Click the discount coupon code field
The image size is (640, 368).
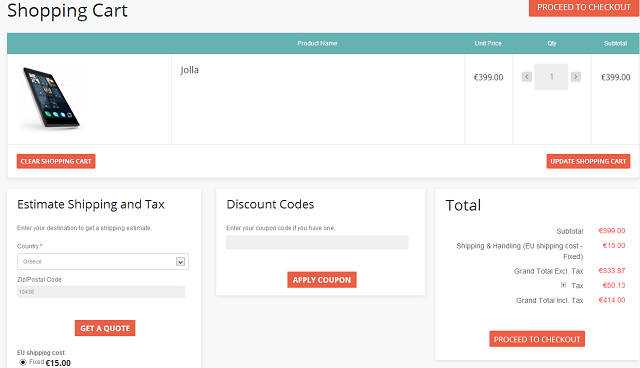(x=317, y=242)
